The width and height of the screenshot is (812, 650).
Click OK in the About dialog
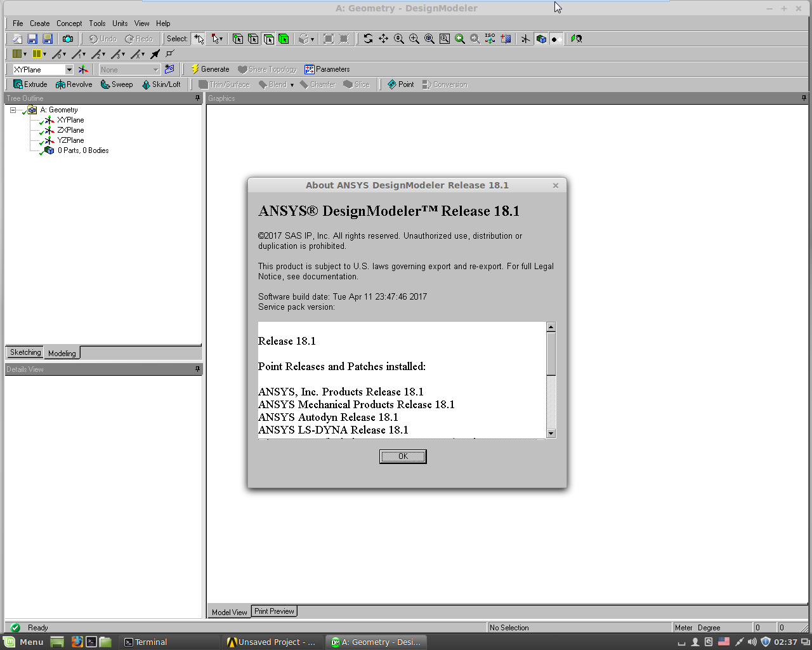pyautogui.click(x=403, y=456)
